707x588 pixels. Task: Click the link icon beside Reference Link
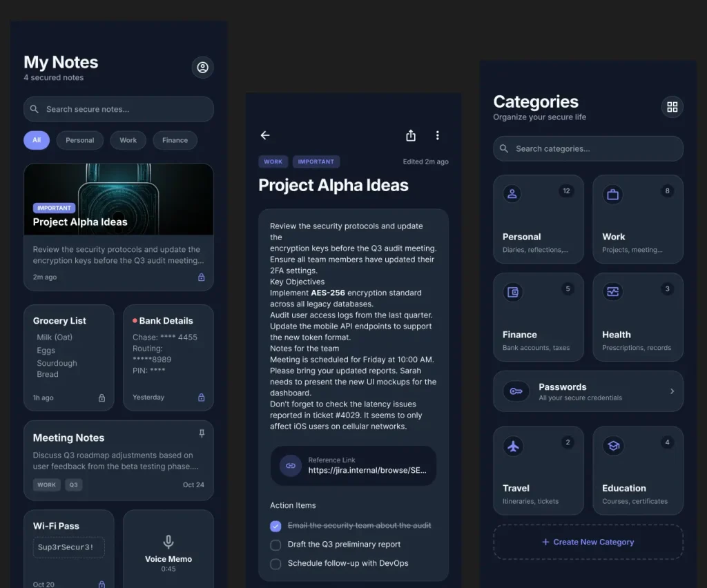pyautogui.click(x=291, y=465)
